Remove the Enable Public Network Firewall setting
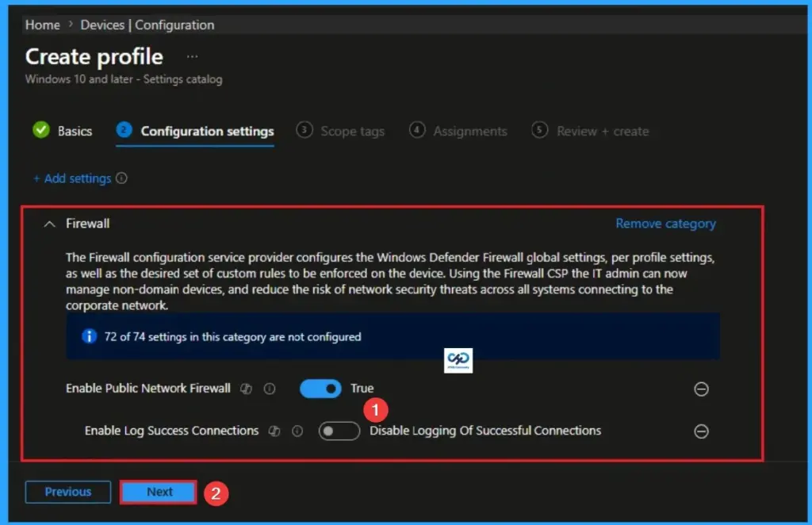 point(701,389)
